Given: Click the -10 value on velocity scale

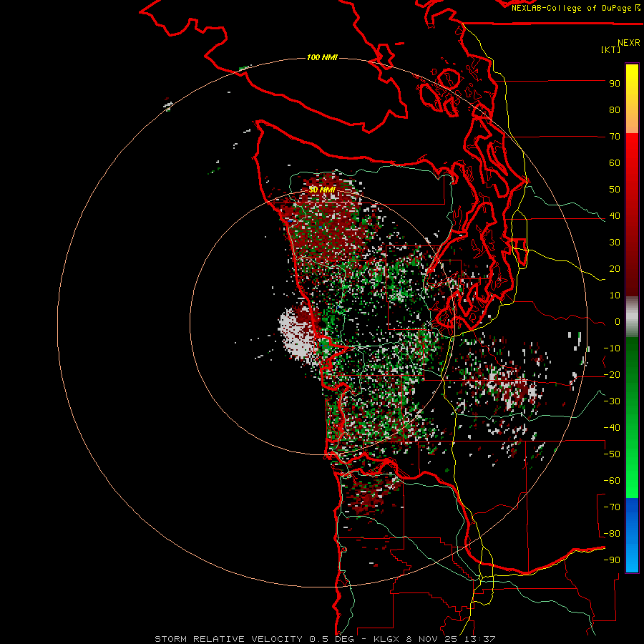Looking at the screenshot, I should tap(612, 348).
